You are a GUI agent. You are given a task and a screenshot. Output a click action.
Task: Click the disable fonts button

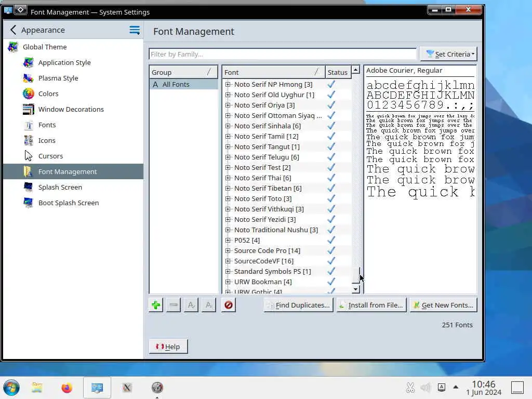pos(209,305)
